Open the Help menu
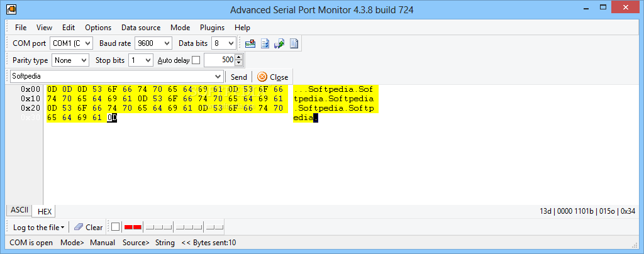This screenshot has height=254, width=644. coord(242,28)
